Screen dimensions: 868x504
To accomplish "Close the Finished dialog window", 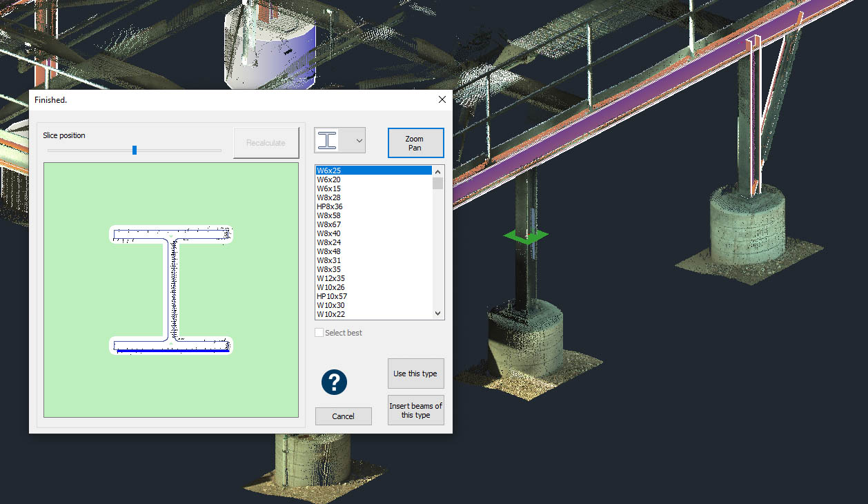I will point(442,99).
